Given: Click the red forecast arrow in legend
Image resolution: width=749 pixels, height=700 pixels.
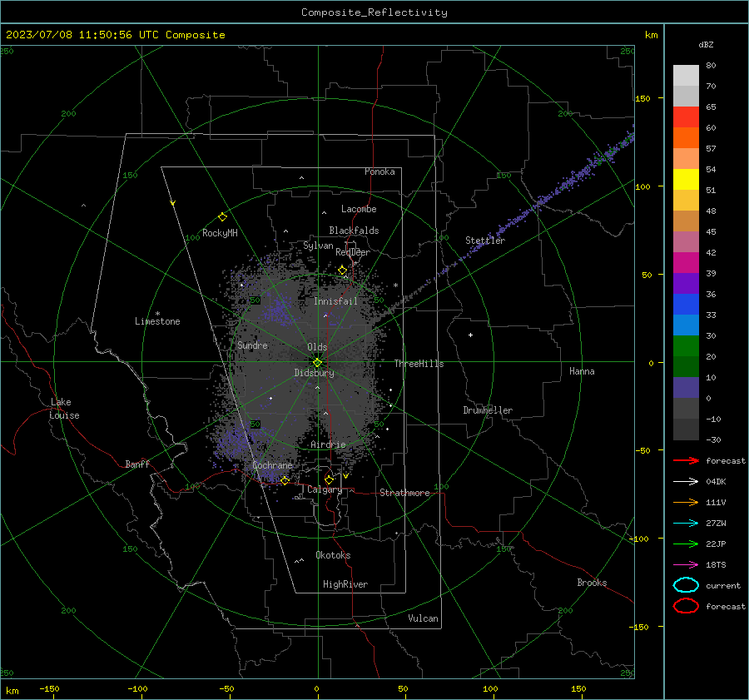Looking at the screenshot, I should pos(686,460).
